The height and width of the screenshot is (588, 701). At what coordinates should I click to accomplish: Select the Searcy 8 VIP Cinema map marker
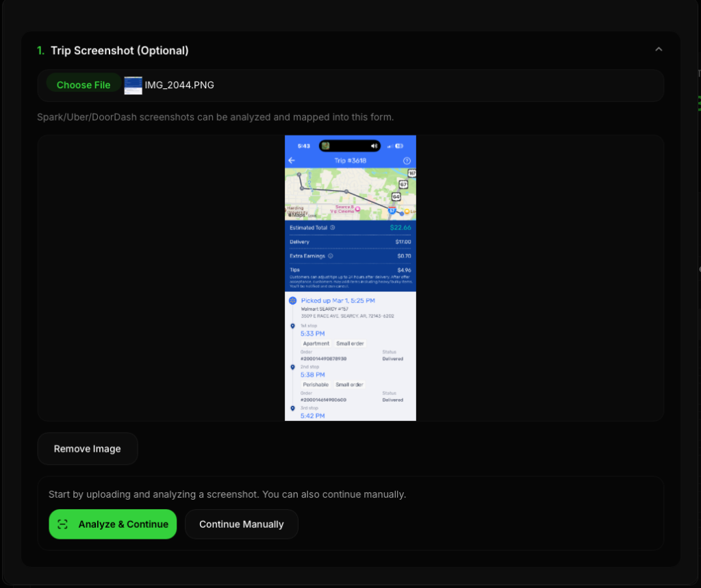(x=358, y=209)
